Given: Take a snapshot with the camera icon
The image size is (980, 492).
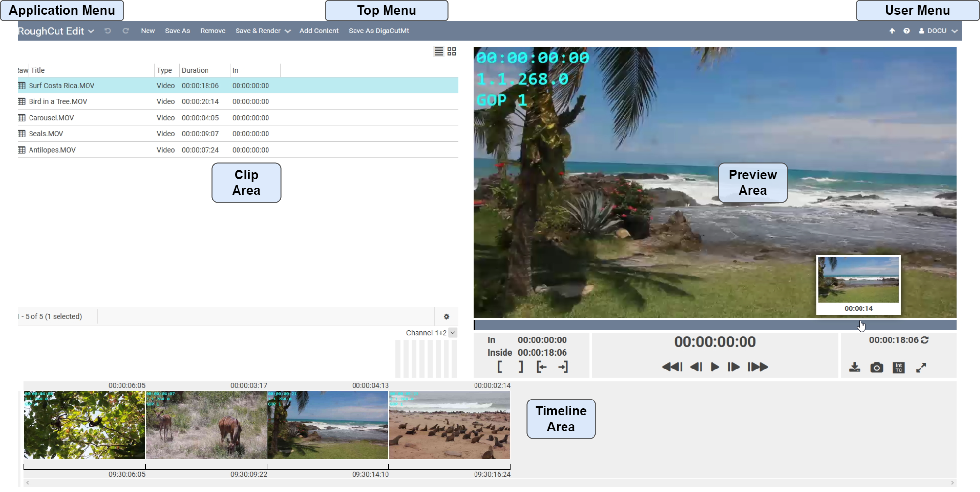Looking at the screenshot, I should tap(876, 368).
